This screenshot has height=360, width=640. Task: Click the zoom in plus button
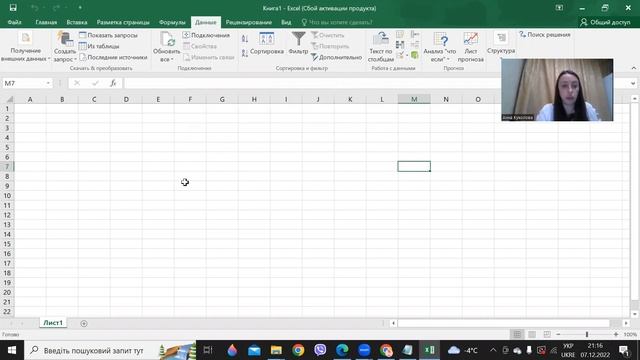click(616, 334)
